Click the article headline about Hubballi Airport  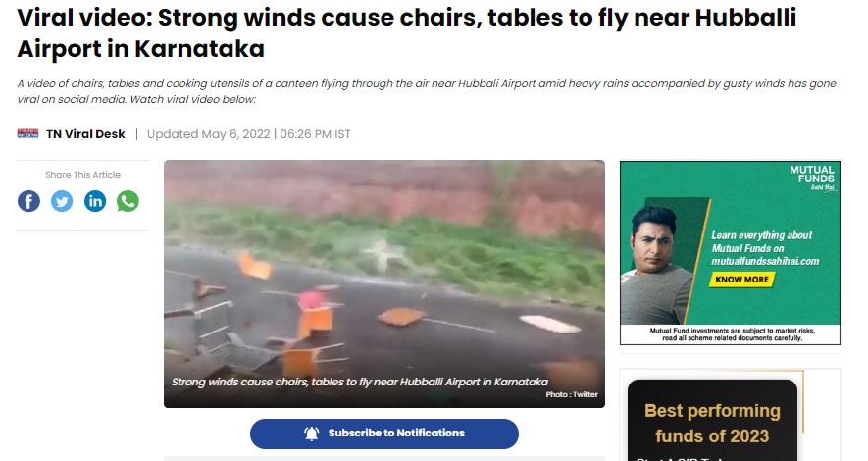(406, 33)
